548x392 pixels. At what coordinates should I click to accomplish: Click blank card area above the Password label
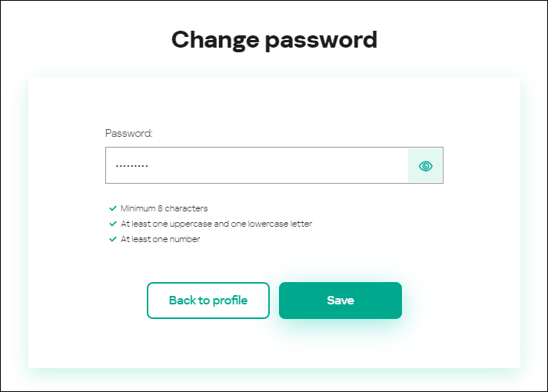tap(274, 104)
